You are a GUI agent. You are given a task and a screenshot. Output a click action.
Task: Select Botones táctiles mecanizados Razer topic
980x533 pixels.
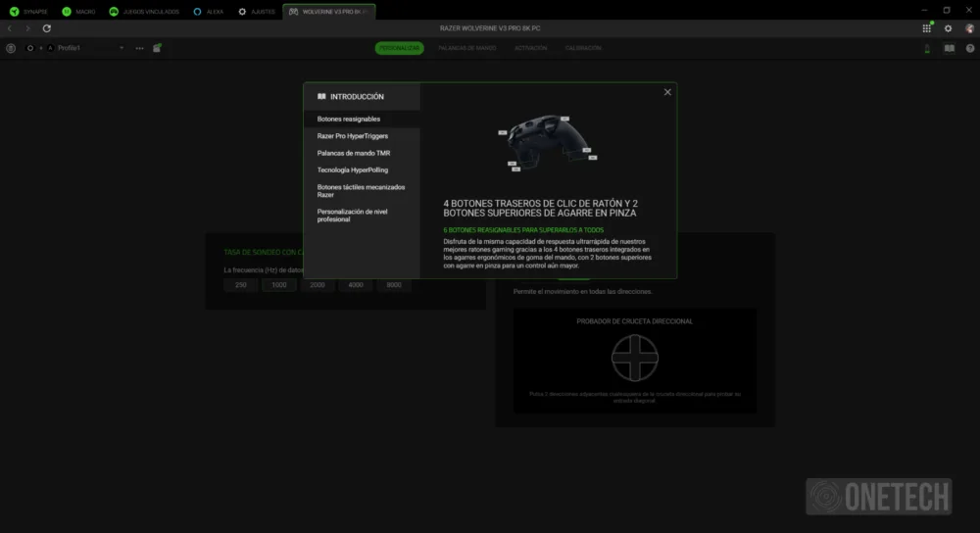[x=362, y=191]
